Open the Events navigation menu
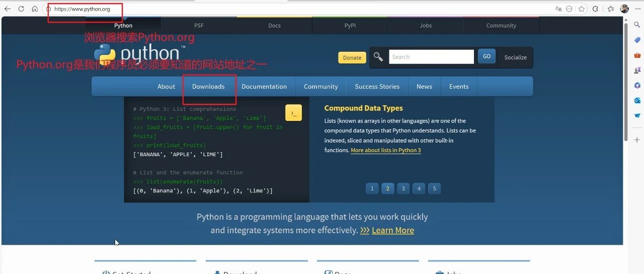This screenshot has height=274, width=644. click(x=459, y=86)
